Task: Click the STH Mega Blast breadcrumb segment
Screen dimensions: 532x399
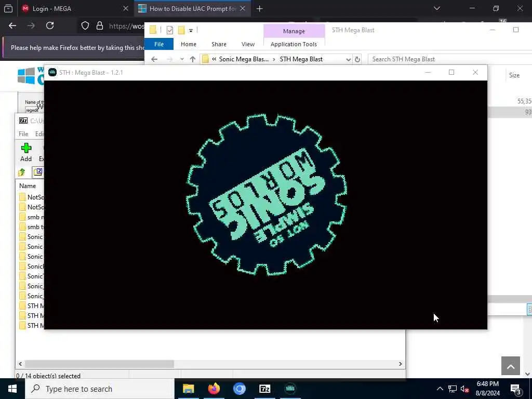Action: (x=301, y=59)
